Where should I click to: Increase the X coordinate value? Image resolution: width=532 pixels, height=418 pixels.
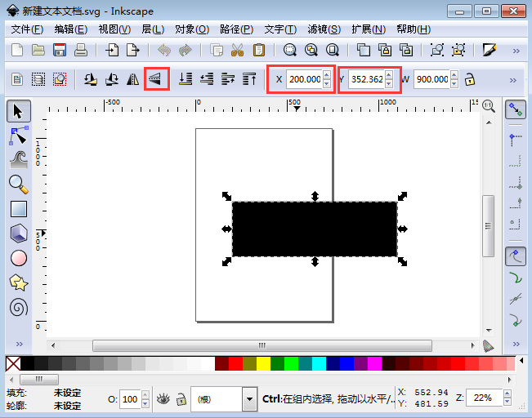[327, 75]
